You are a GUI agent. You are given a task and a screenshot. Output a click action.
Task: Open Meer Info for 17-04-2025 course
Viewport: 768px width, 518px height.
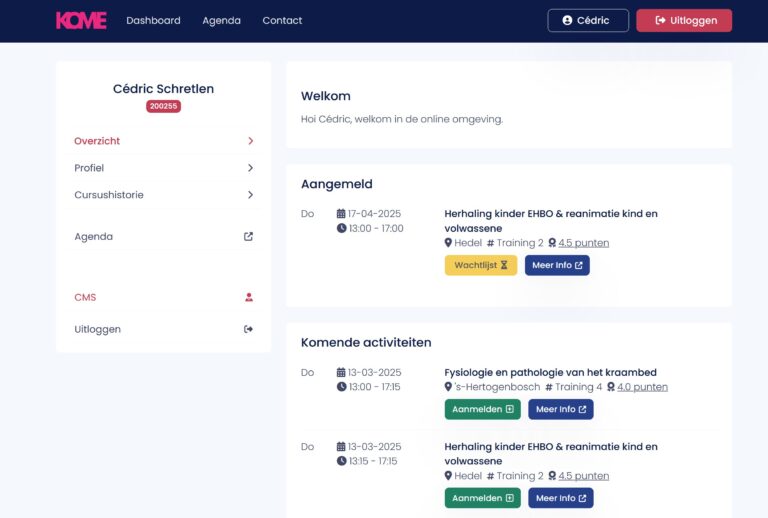click(x=557, y=265)
